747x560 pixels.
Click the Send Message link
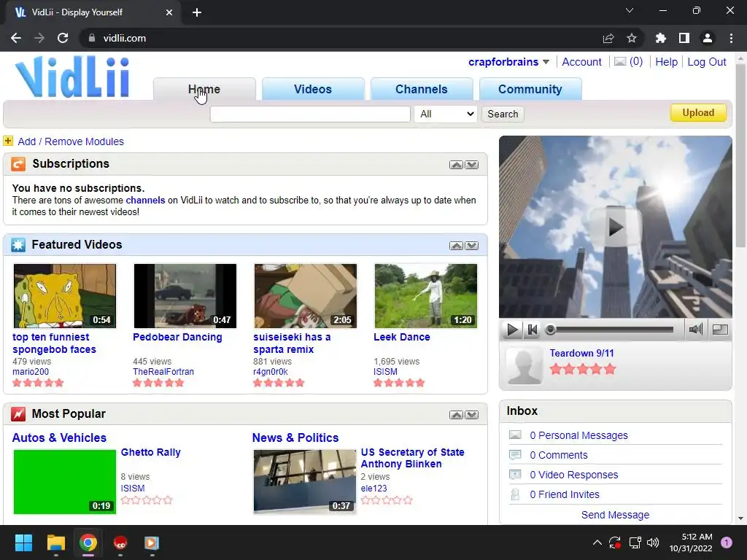[615, 515]
